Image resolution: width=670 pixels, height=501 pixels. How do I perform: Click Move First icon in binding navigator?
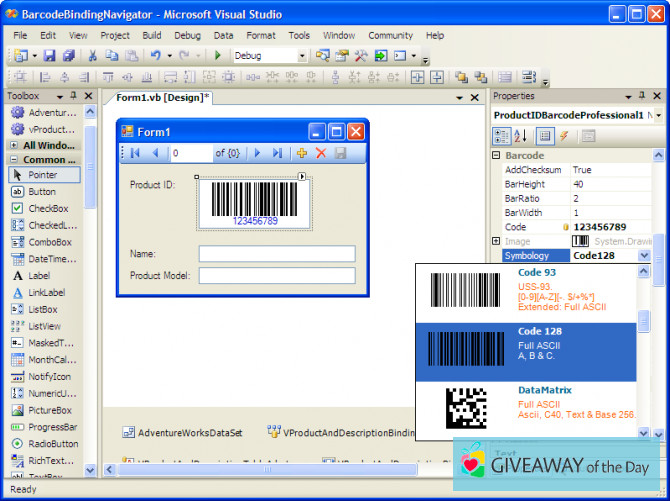135,153
